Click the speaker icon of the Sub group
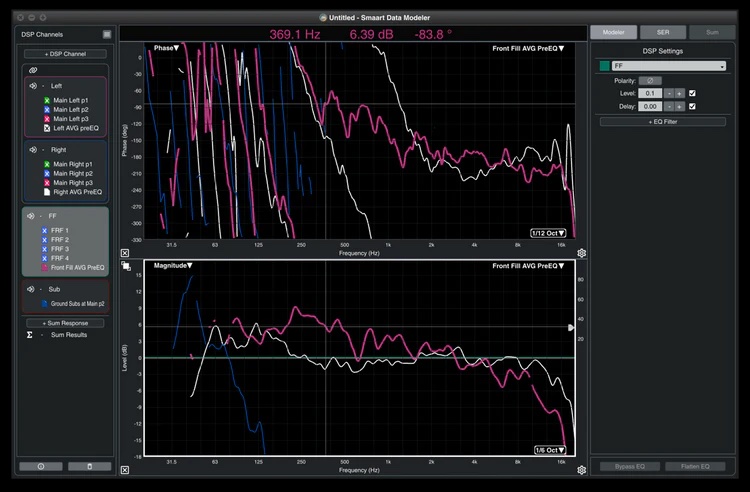Screen dimensions: 750x492 point(32,289)
